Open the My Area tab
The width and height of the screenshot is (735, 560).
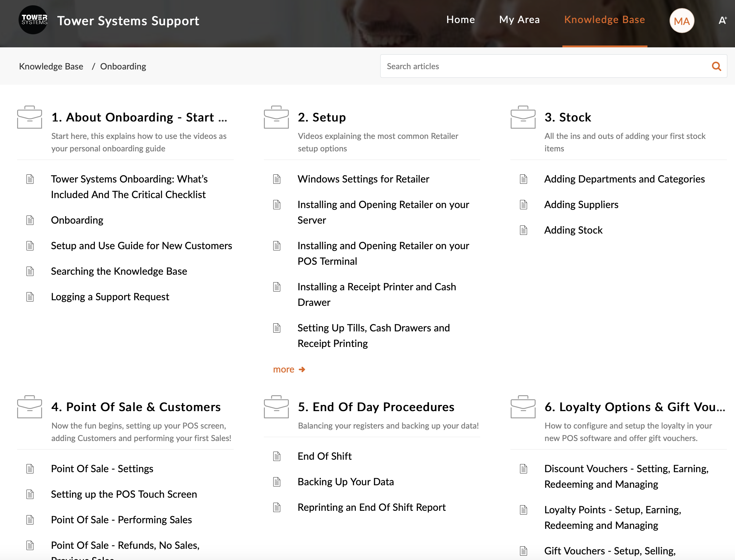[519, 20]
